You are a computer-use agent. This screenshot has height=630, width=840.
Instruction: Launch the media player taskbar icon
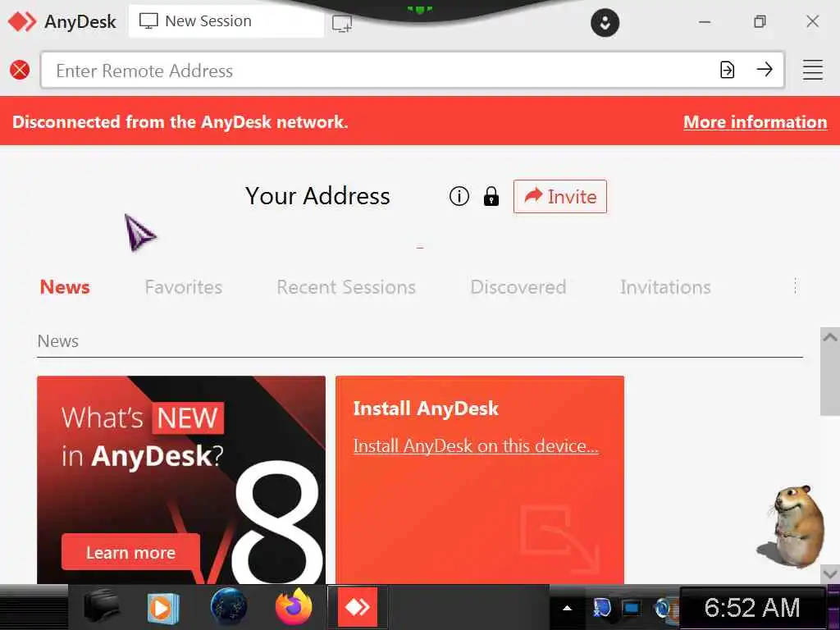point(163,608)
